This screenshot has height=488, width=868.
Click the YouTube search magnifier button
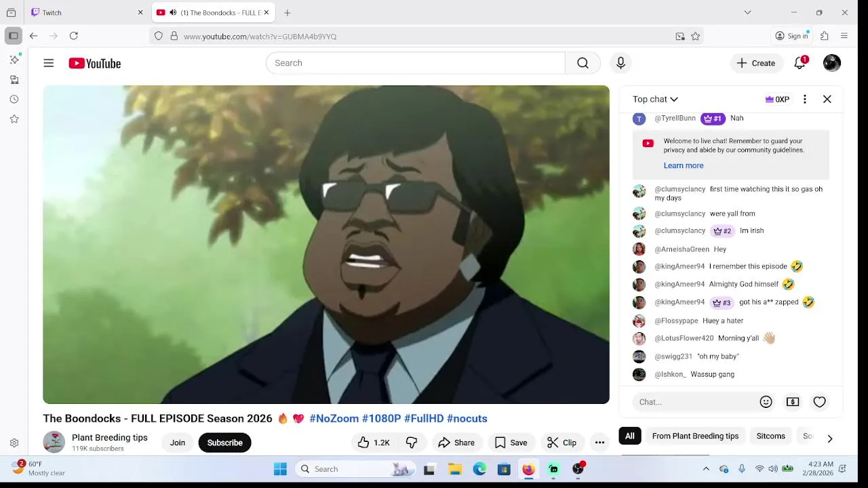coord(583,63)
